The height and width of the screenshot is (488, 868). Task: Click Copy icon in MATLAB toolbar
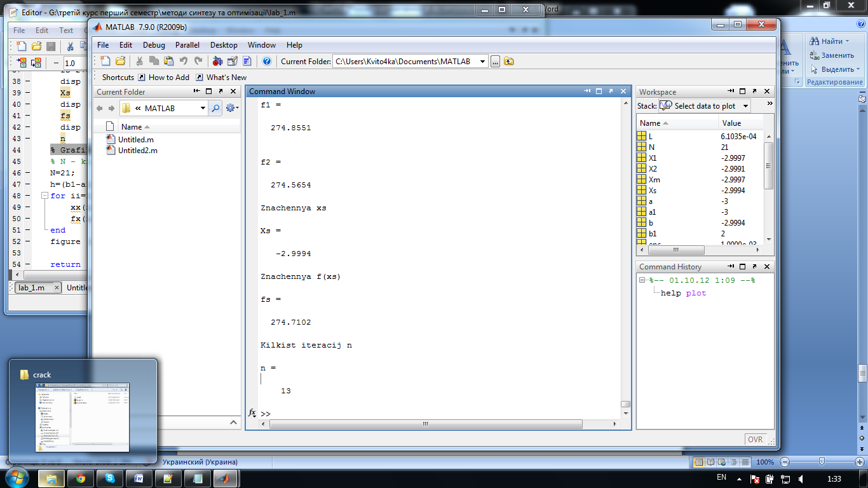pos(154,61)
